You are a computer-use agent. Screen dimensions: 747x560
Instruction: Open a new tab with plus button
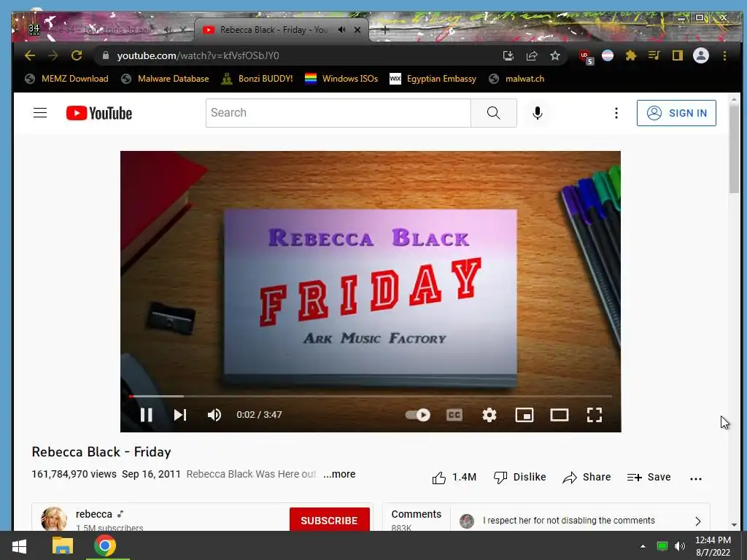385,30
